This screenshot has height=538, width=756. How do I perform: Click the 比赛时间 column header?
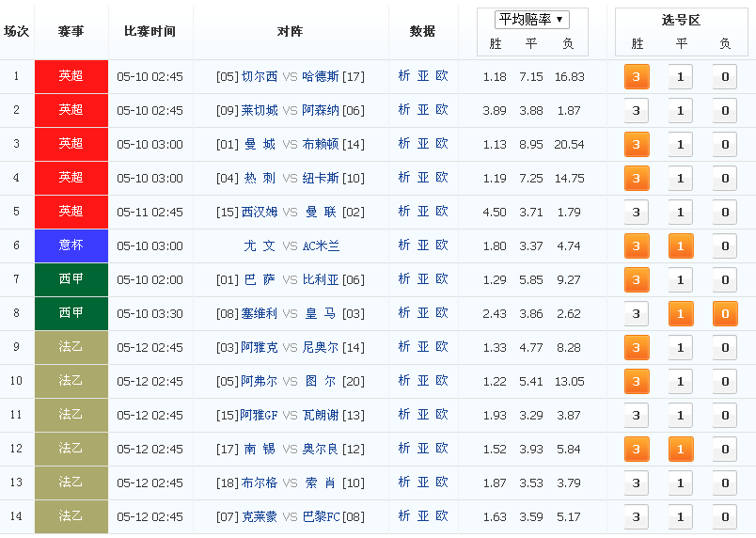pos(150,31)
